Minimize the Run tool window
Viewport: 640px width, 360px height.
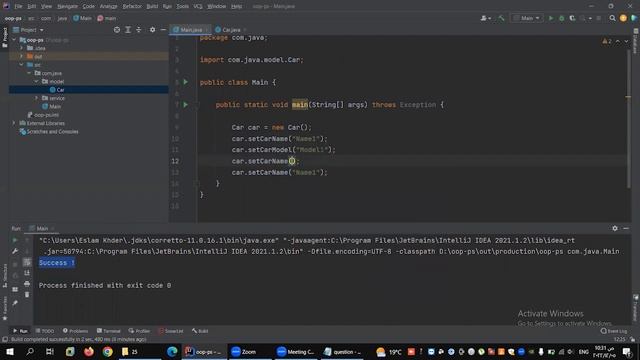click(626, 228)
